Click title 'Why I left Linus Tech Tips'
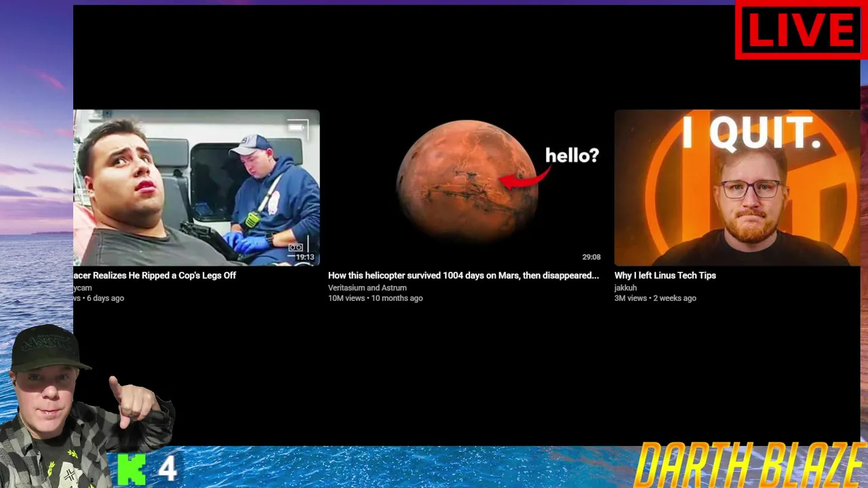868x488 pixels. [665, 276]
